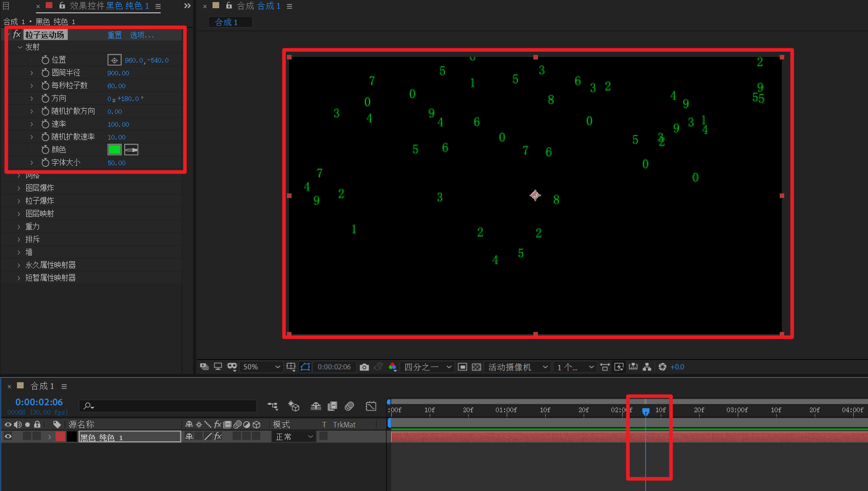Viewport: 868px width, 491px height.
Task: Click 重置 to reset the effect
Action: [114, 35]
